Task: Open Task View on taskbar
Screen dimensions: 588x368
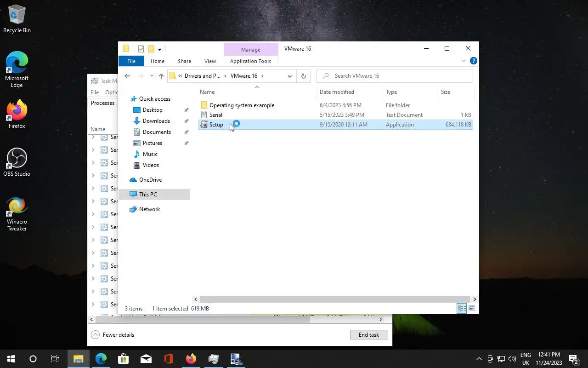Action: pyautogui.click(x=55, y=359)
